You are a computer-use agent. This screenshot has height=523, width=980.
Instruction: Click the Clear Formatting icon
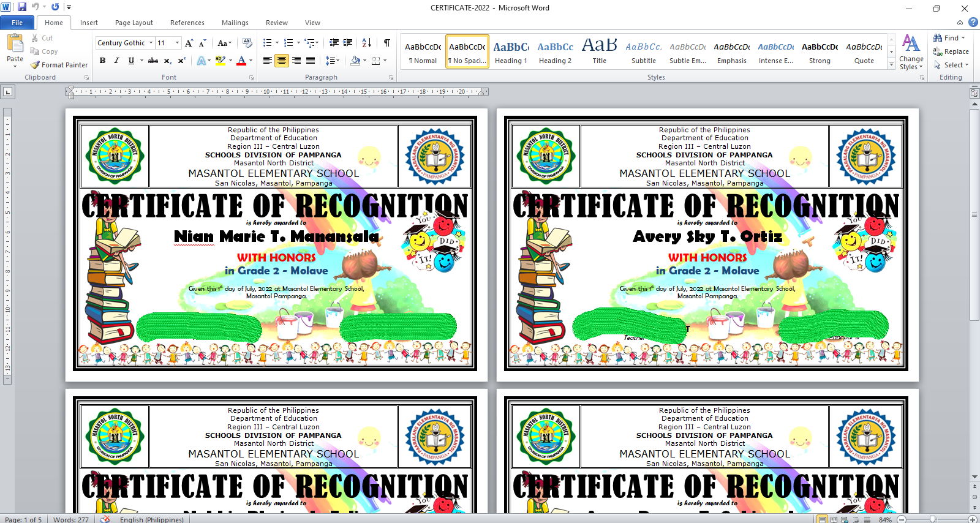point(247,43)
